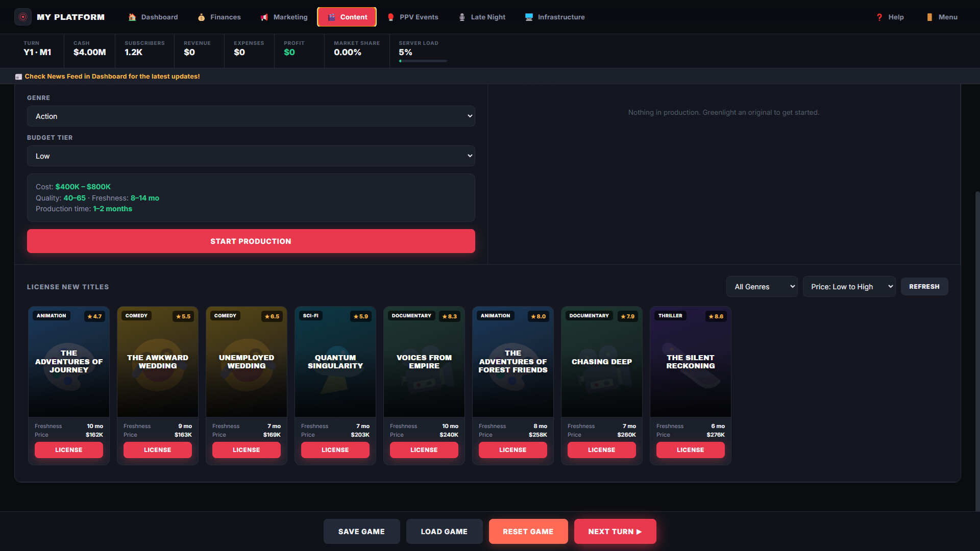
Task: Click the Next Turn button
Action: (615, 532)
